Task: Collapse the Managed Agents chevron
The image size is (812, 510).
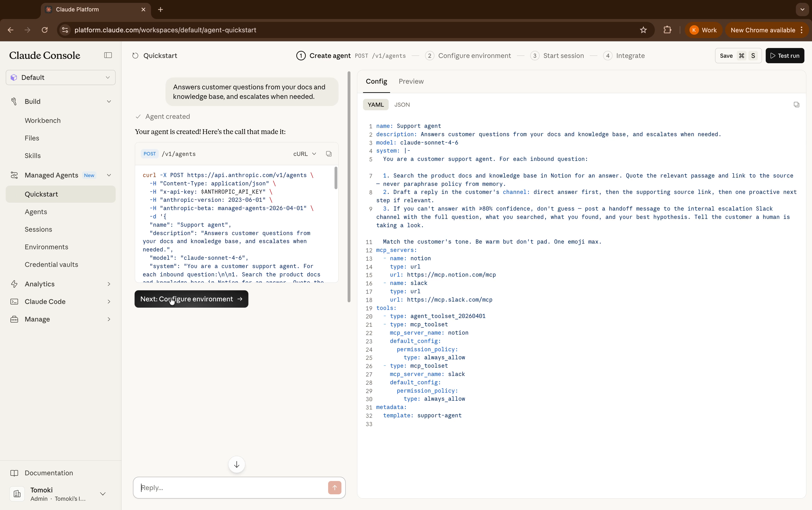Action: click(x=109, y=175)
